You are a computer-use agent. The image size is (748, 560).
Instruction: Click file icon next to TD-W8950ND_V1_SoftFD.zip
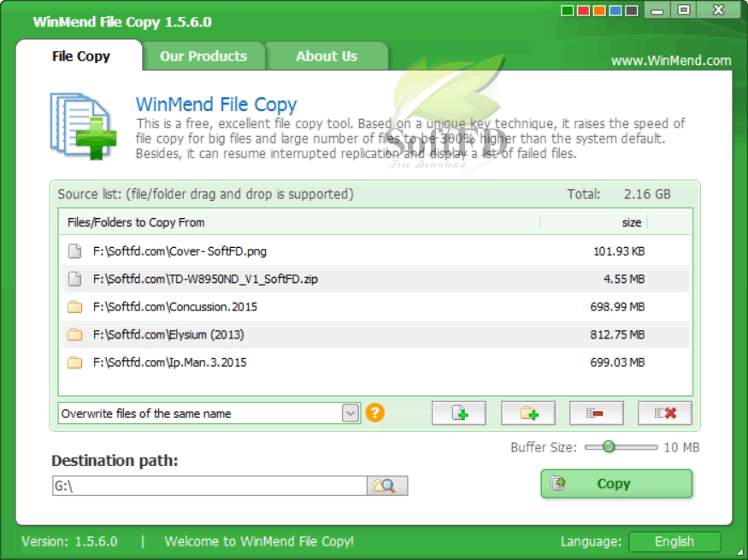click(x=75, y=279)
